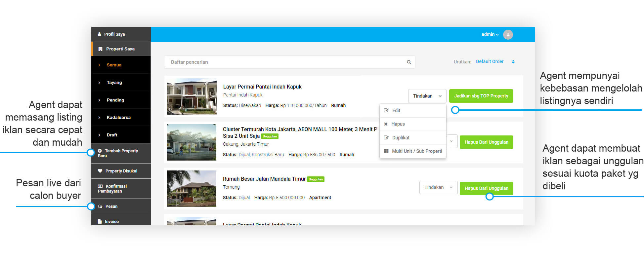Open Layar Permai Pantai Indah Kapuk thumbnail

(192, 96)
